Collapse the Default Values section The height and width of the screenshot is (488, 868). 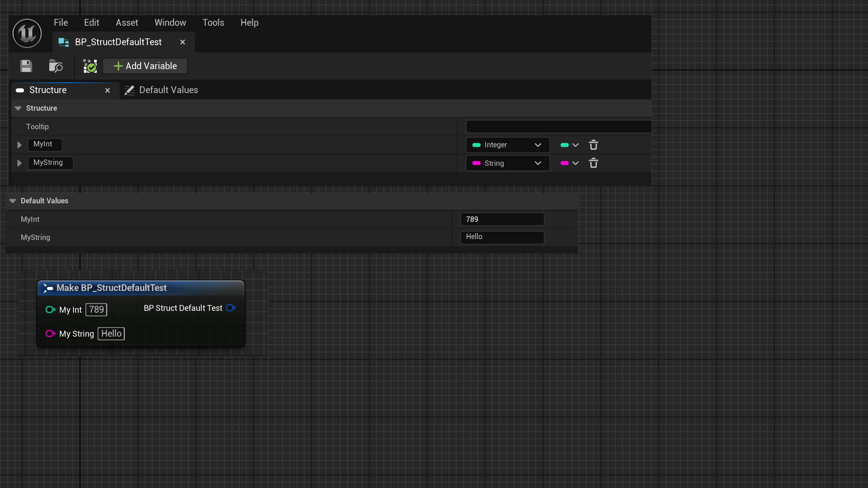pos(13,201)
